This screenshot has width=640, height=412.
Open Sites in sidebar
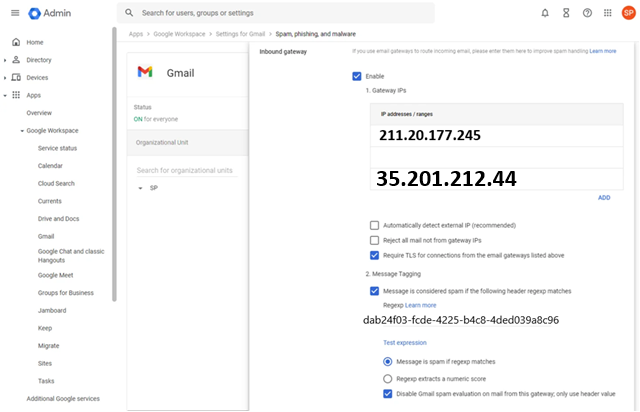click(45, 363)
